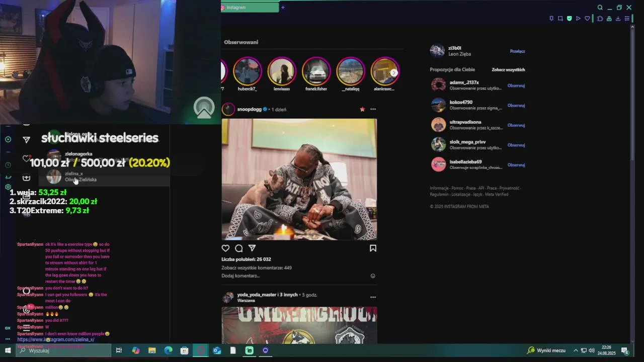Open Task View on the taskbar
Image resolution: width=644 pixels, height=362 pixels.
[x=119, y=350]
